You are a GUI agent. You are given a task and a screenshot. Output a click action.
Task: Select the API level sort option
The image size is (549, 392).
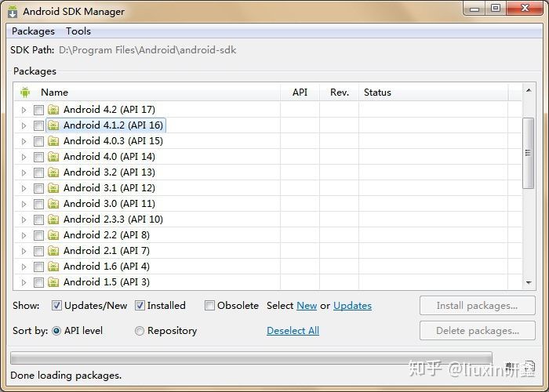[56, 331]
